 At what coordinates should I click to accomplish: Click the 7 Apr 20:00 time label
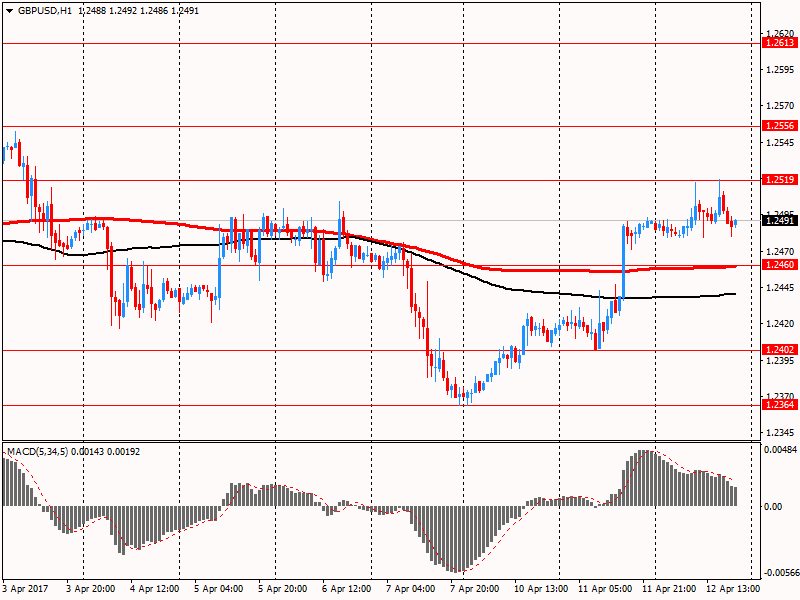pyautogui.click(x=475, y=589)
